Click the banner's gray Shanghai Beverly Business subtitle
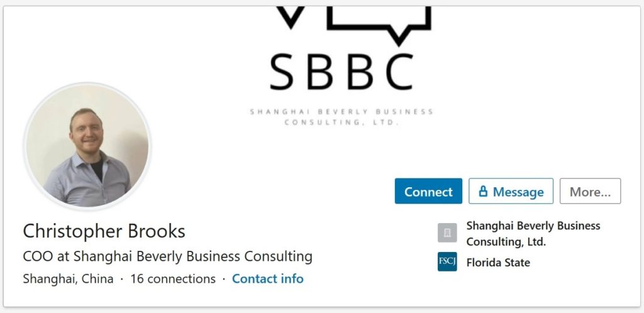This screenshot has width=644, height=313. (x=341, y=112)
